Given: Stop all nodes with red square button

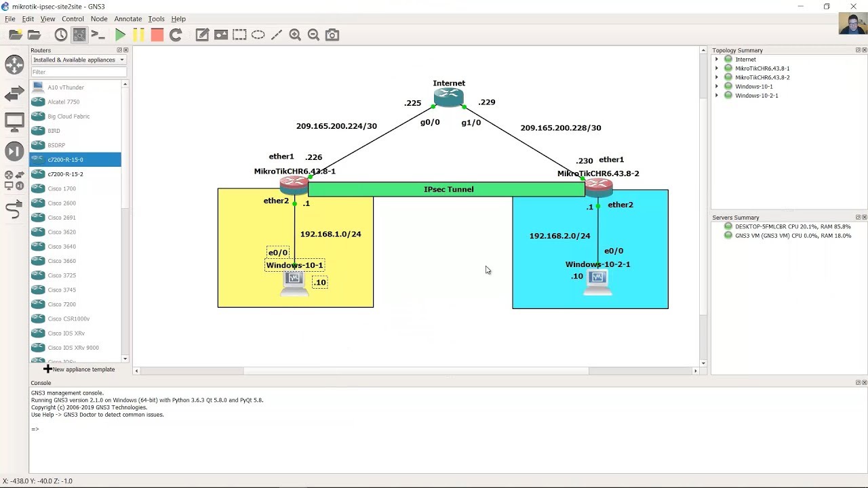Looking at the screenshot, I should [157, 35].
